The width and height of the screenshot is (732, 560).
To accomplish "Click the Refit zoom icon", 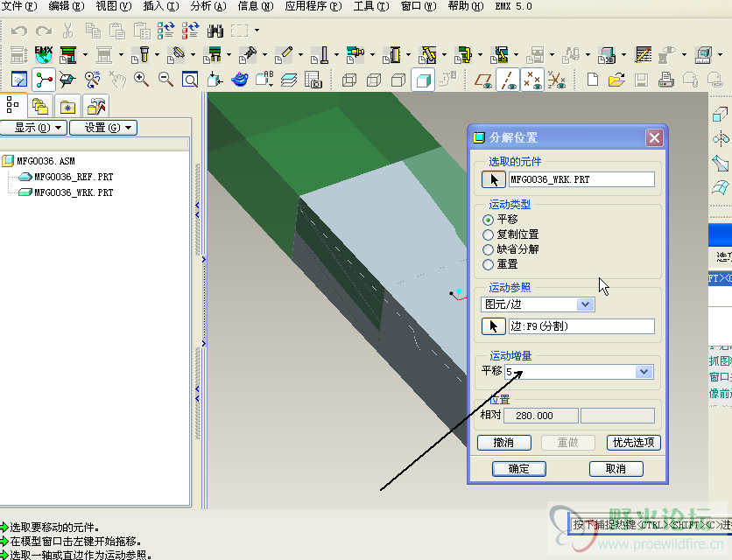I will pyautogui.click(x=189, y=80).
